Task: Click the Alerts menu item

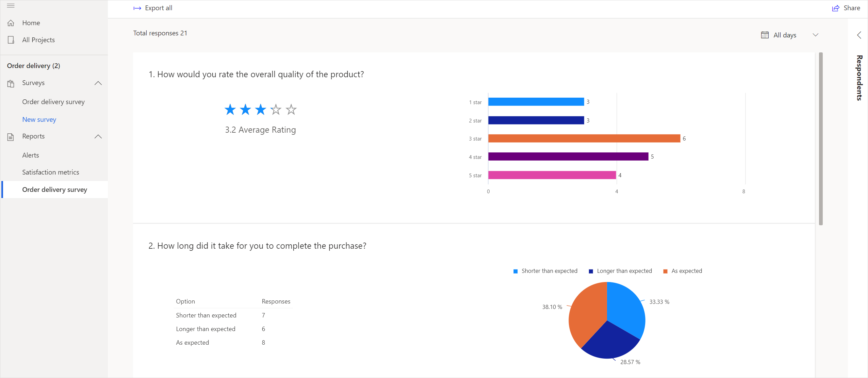Action: (x=30, y=155)
